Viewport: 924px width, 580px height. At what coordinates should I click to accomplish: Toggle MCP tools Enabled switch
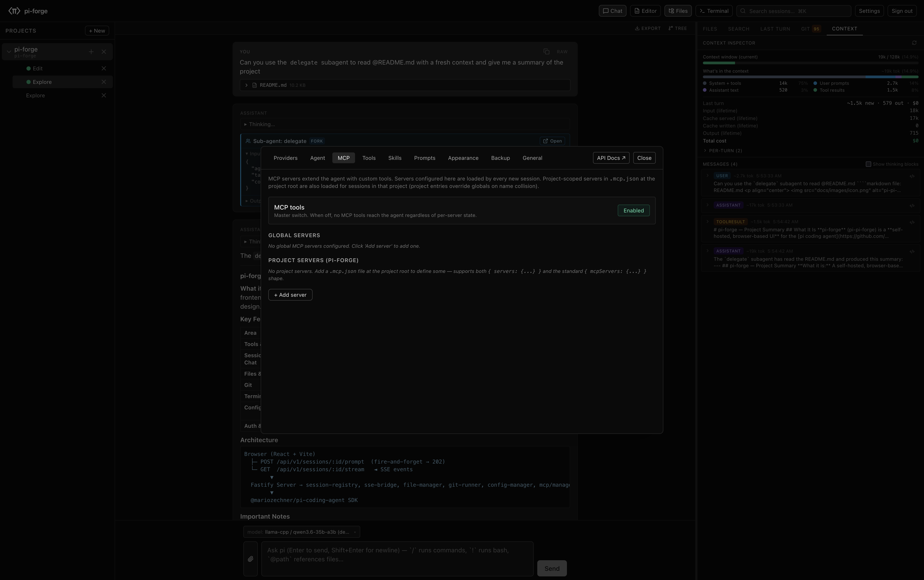click(633, 211)
